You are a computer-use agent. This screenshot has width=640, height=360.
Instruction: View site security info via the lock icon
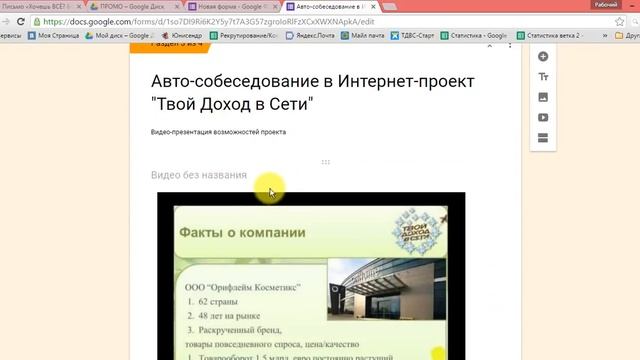[37, 22]
